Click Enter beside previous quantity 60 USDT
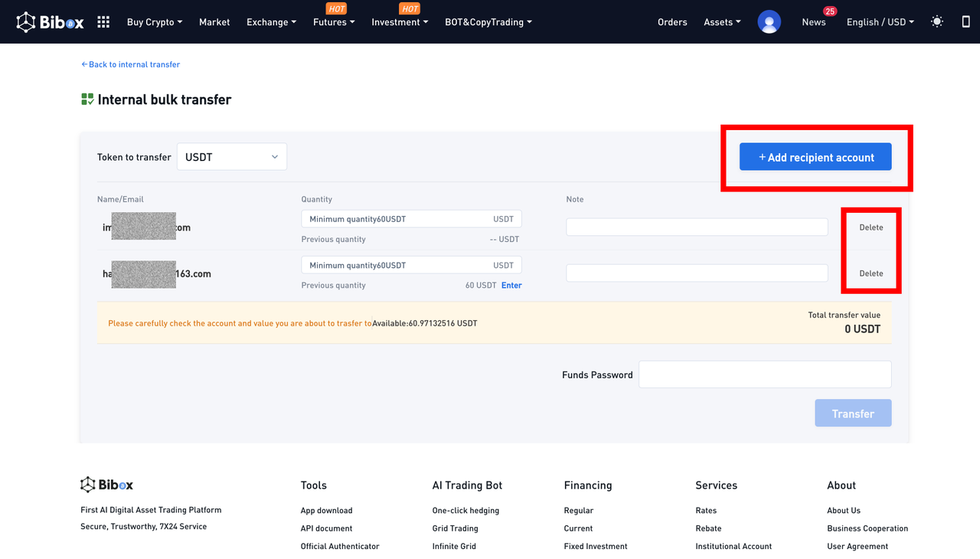Image resolution: width=980 pixels, height=559 pixels. coord(511,286)
